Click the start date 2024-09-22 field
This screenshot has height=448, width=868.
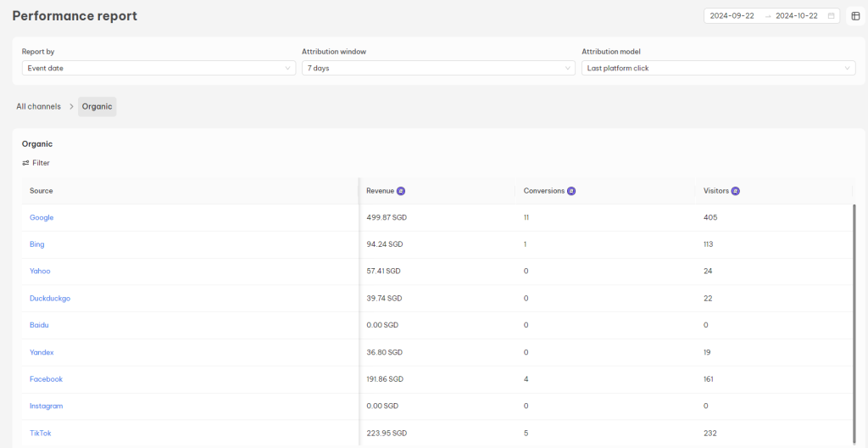tap(732, 16)
